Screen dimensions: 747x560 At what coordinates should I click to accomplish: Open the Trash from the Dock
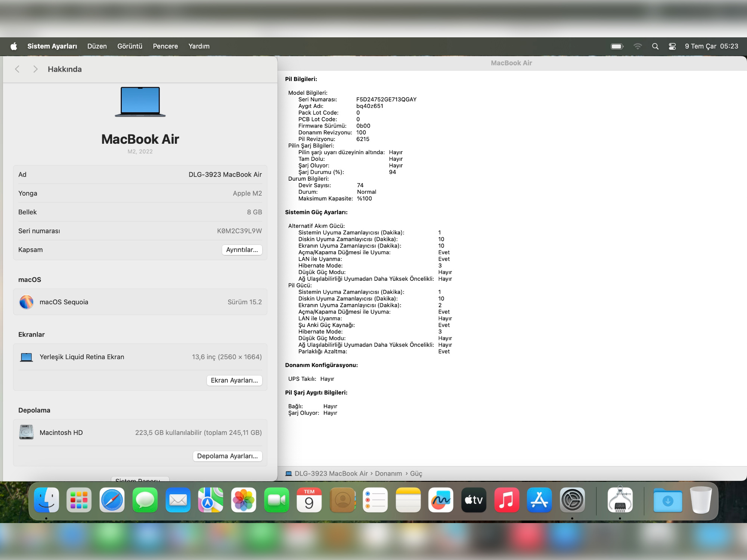point(701,500)
